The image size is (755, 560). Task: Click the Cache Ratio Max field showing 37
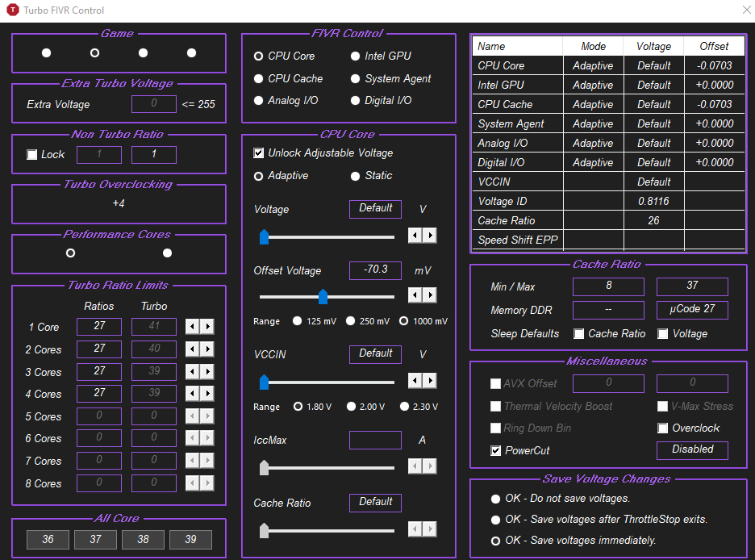click(692, 286)
